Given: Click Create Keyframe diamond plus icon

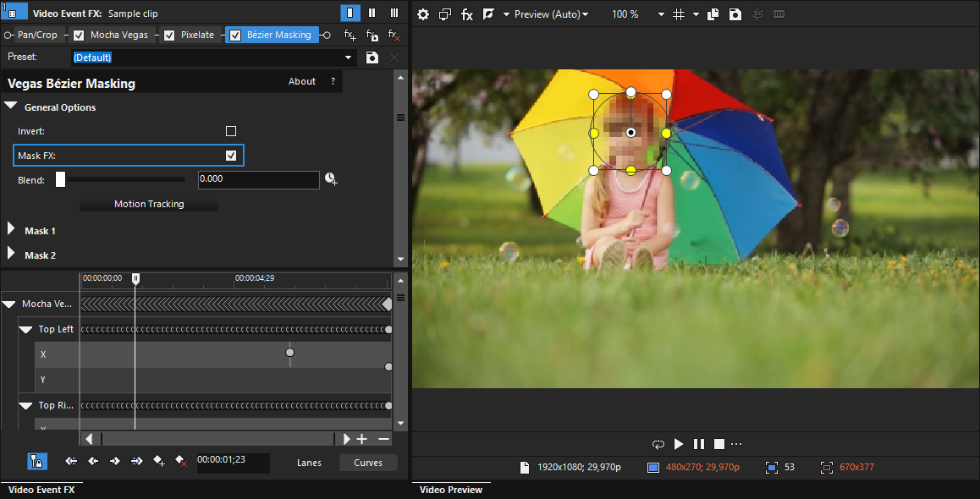Looking at the screenshot, I should point(159,462).
